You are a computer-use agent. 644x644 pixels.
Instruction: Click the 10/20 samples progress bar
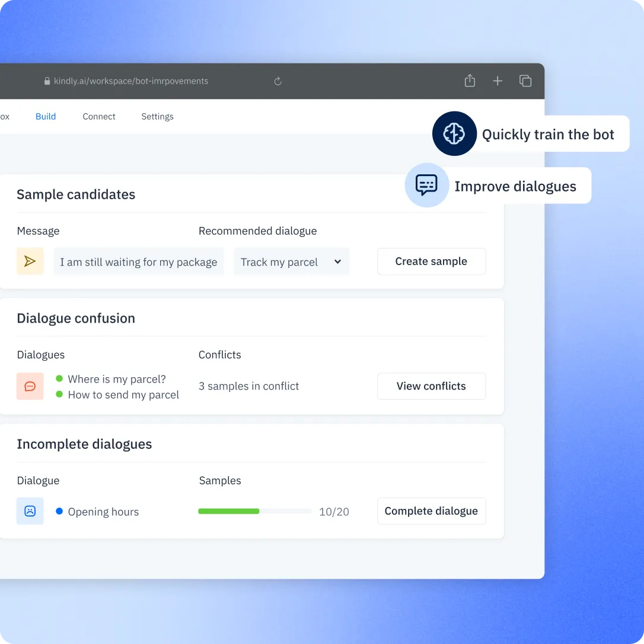(x=254, y=511)
